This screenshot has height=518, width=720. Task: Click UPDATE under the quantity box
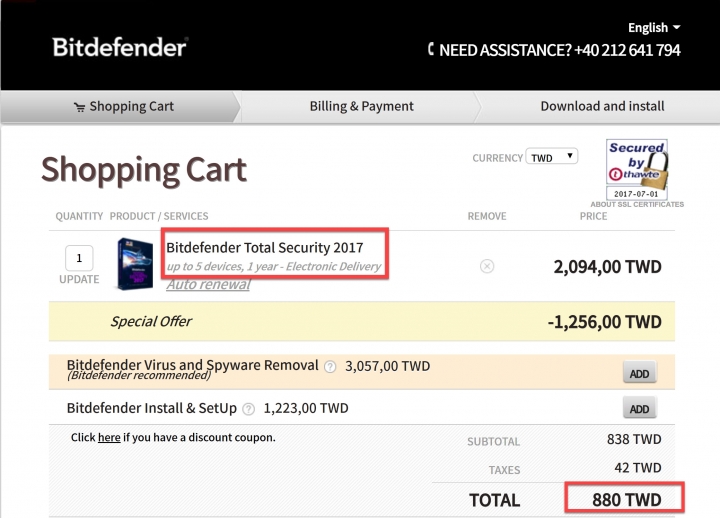[x=79, y=279]
